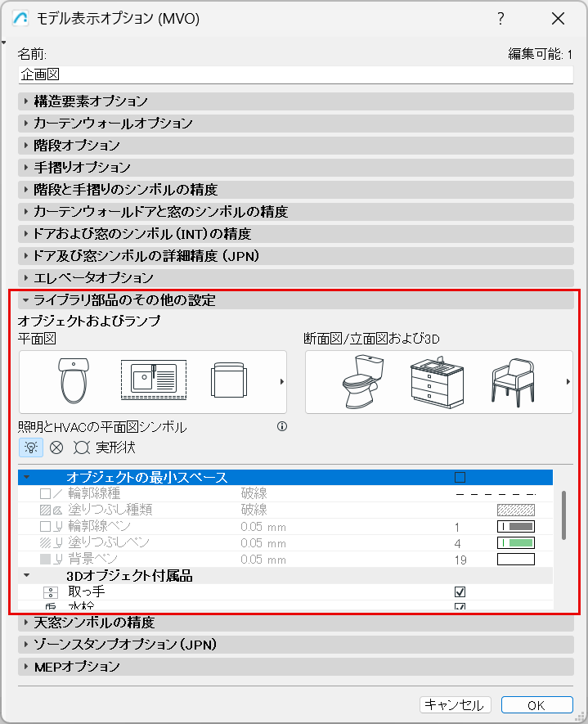Image resolution: width=588 pixels, height=724 pixels.
Task: Uncheck the 水栓 checkbox
Action: [x=460, y=606]
